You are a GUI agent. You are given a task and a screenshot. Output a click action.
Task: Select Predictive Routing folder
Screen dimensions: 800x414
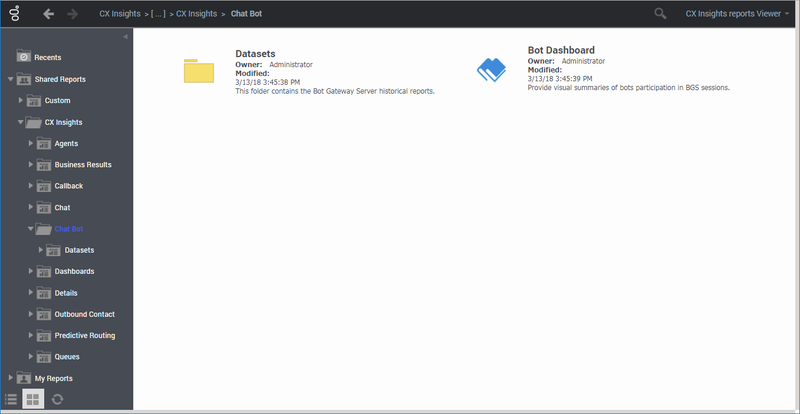point(85,336)
